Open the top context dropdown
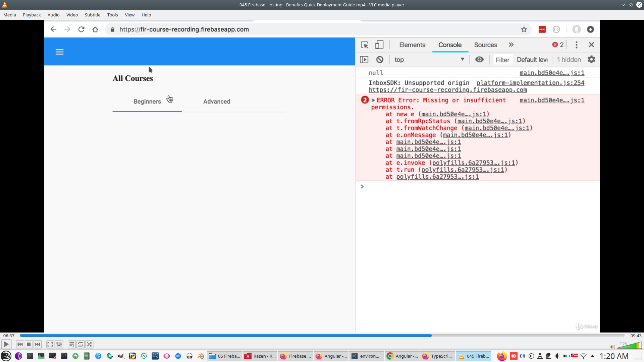 pos(429,60)
